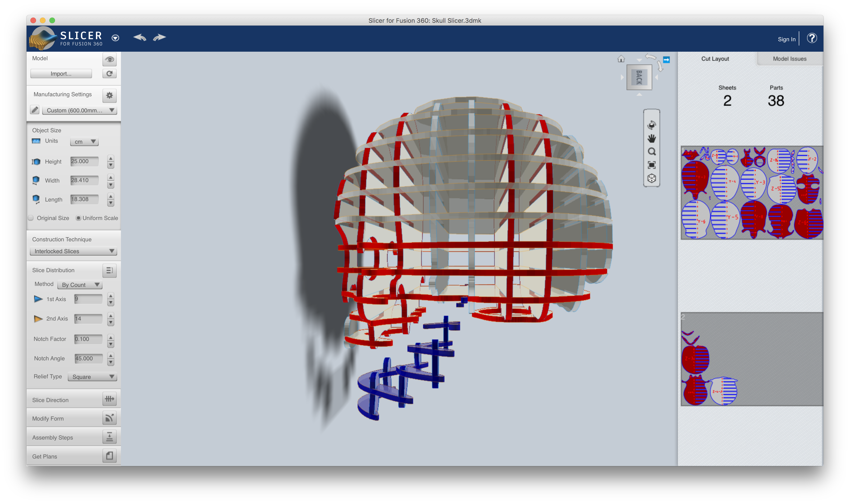
Task: Open the Assembly Steps icon
Action: click(x=109, y=437)
